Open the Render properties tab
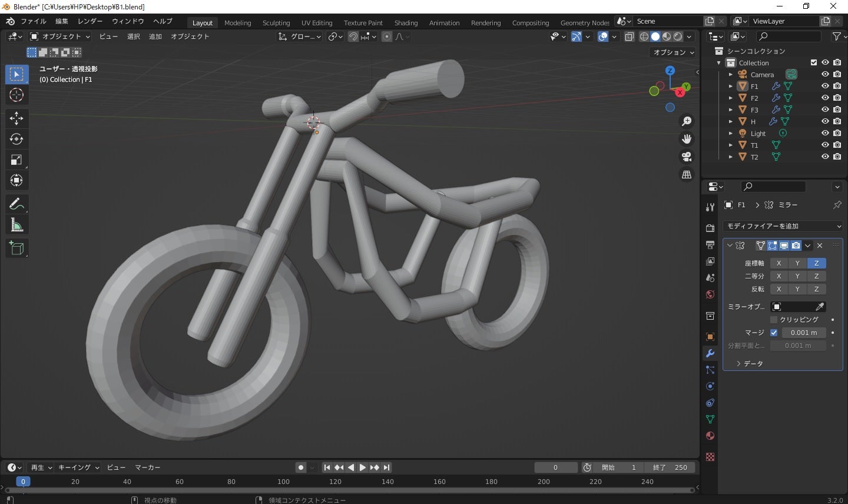This screenshot has height=504, width=848. tap(710, 228)
